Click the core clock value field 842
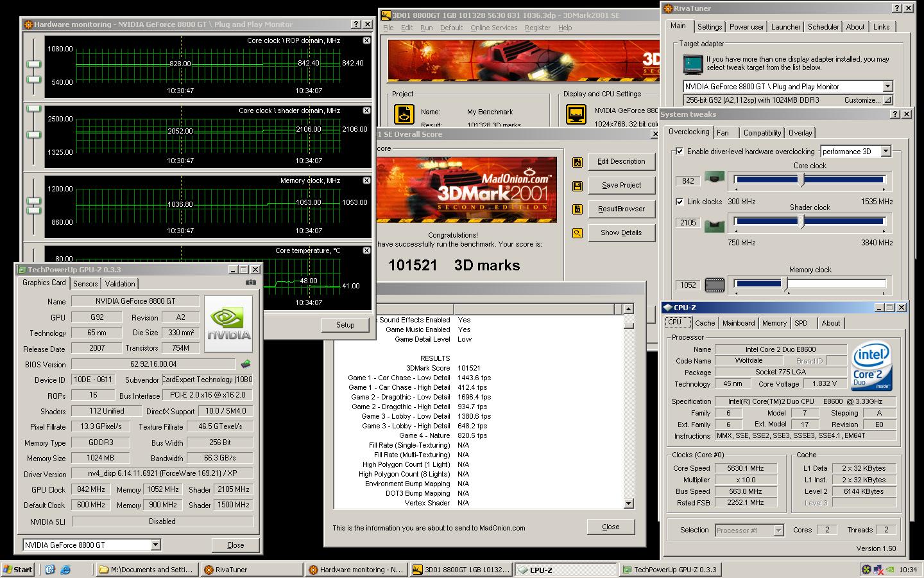This screenshot has width=924, height=578. [689, 180]
